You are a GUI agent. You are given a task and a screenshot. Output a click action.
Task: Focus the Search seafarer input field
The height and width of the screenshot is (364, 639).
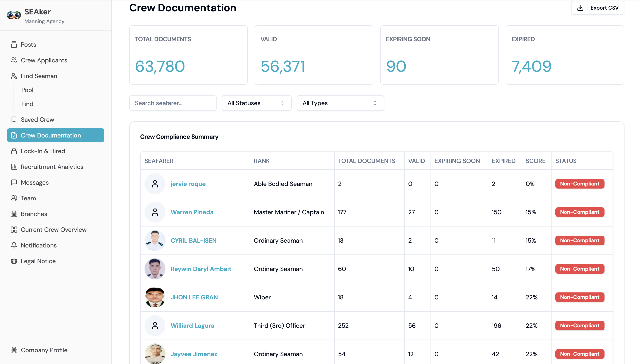click(x=173, y=103)
